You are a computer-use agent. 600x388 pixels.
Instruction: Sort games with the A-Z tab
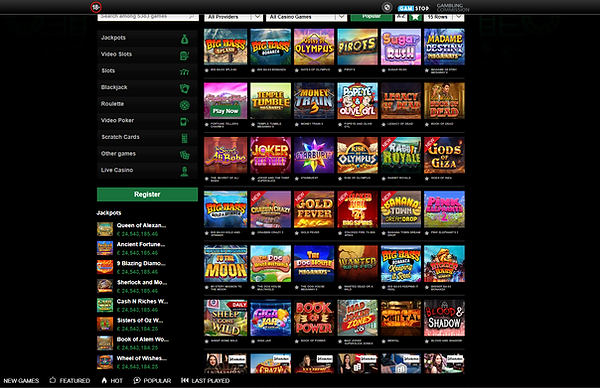click(401, 17)
